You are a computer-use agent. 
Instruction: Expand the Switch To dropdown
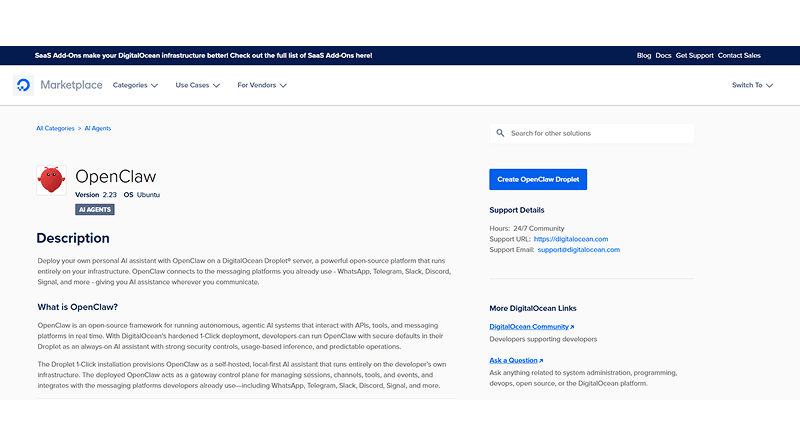pos(752,85)
